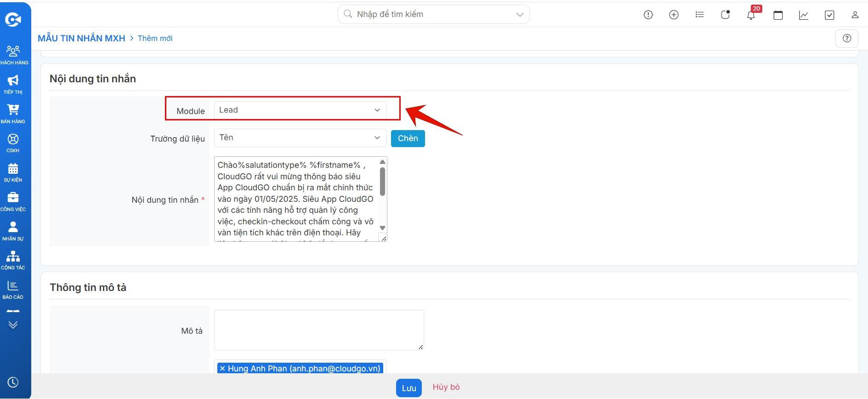The height and width of the screenshot is (399, 868).
Task: Click the Thông tin mô tả section heading
Action: point(88,287)
